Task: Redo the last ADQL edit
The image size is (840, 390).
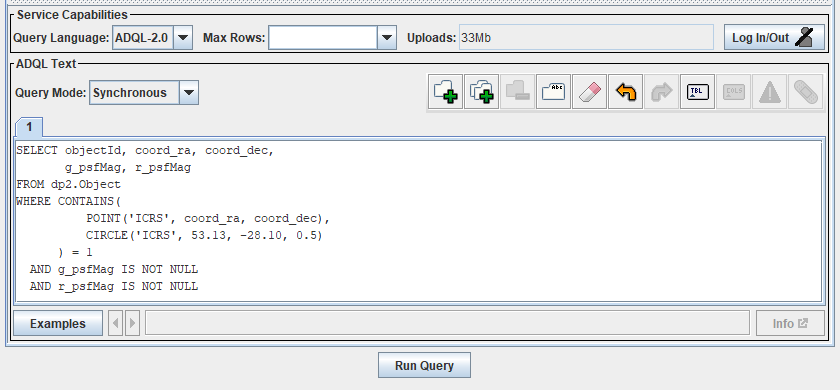Action: click(x=661, y=92)
